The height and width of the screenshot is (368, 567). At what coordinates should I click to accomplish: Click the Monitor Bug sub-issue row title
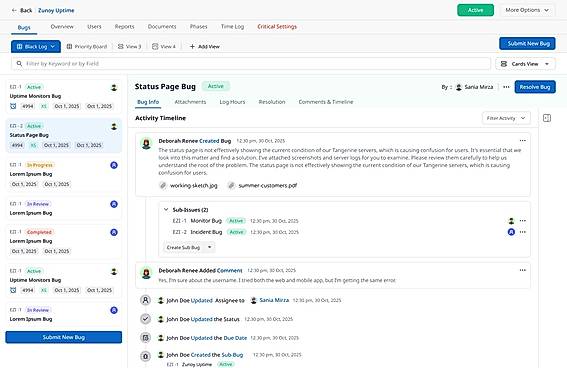tap(206, 221)
